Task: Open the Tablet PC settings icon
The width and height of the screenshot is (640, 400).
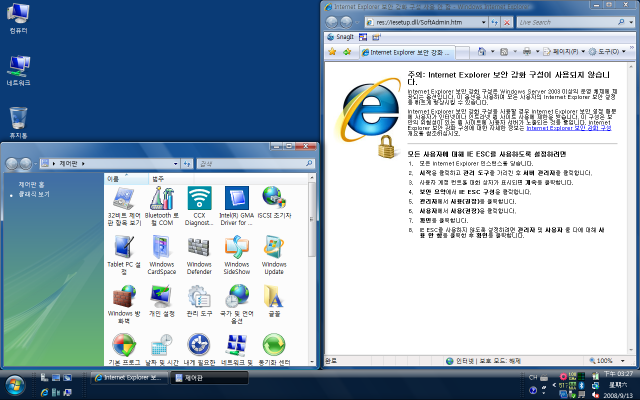Action: click(x=124, y=255)
